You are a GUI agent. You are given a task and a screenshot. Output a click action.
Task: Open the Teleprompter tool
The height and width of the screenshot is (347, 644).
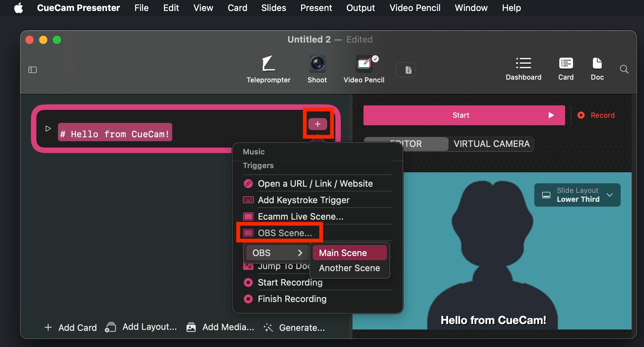coord(269,70)
